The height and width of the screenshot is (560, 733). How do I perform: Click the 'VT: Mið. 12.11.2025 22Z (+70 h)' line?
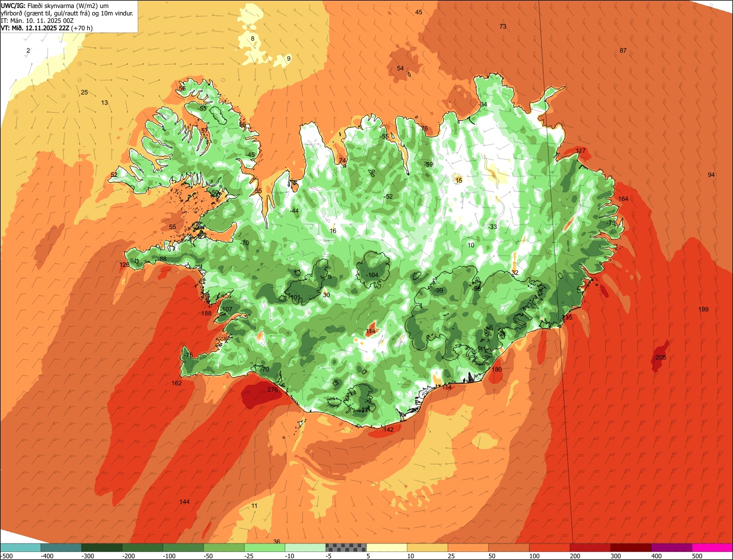point(47,27)
